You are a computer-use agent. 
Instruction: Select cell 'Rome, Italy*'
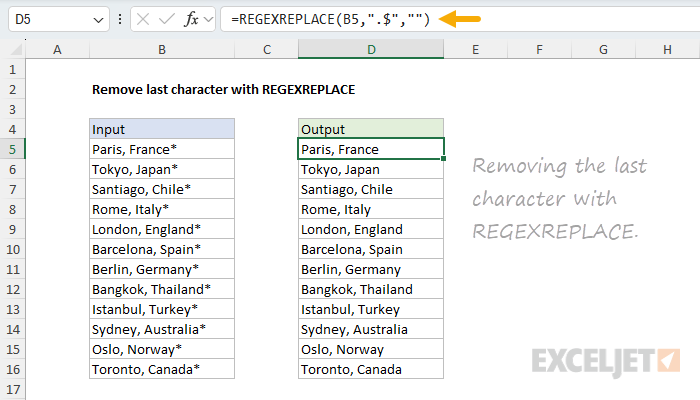[x=162, y=209]
